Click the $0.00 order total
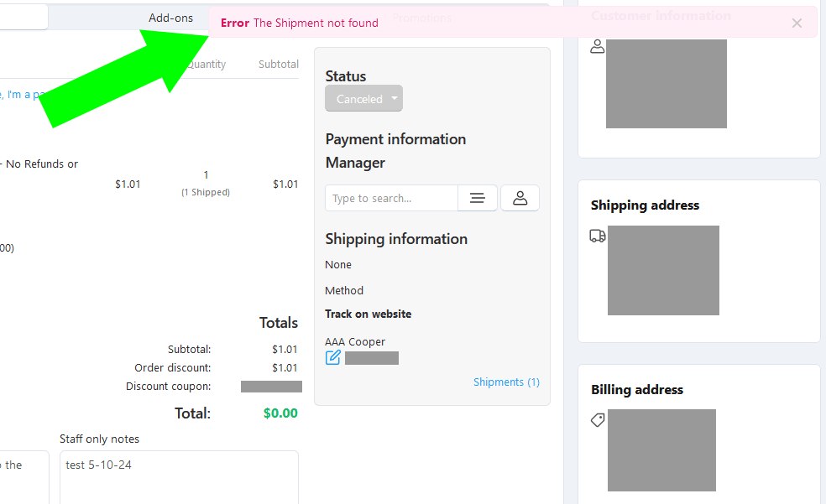This screenshot has width=826, height=504. [x=280, y=413]
